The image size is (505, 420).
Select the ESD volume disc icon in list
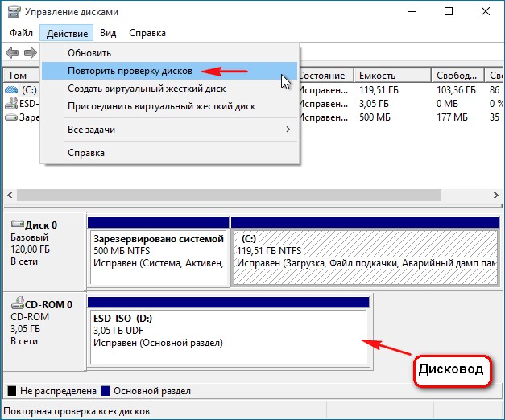tap(11, 103)
